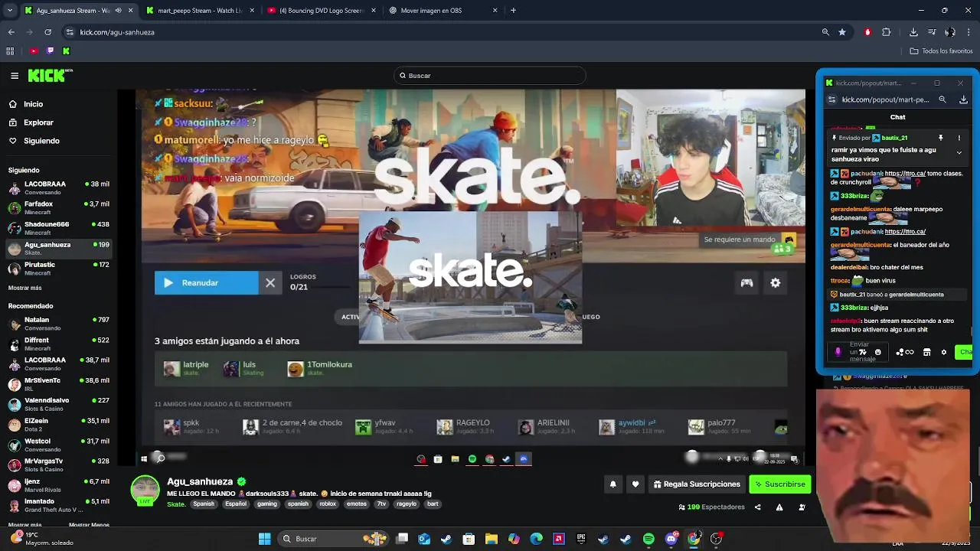Expand Mostrar más under Siguiendo

pyautogui.click(x=24, y=288)
